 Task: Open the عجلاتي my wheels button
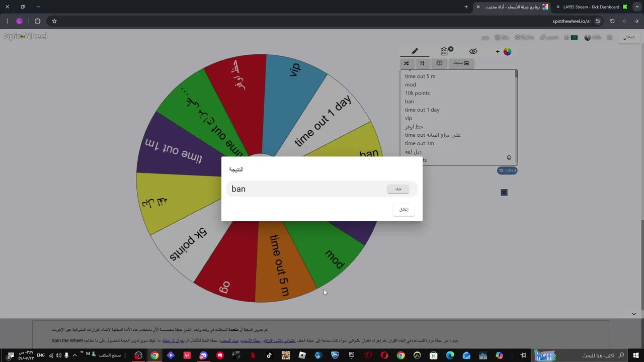629,37
